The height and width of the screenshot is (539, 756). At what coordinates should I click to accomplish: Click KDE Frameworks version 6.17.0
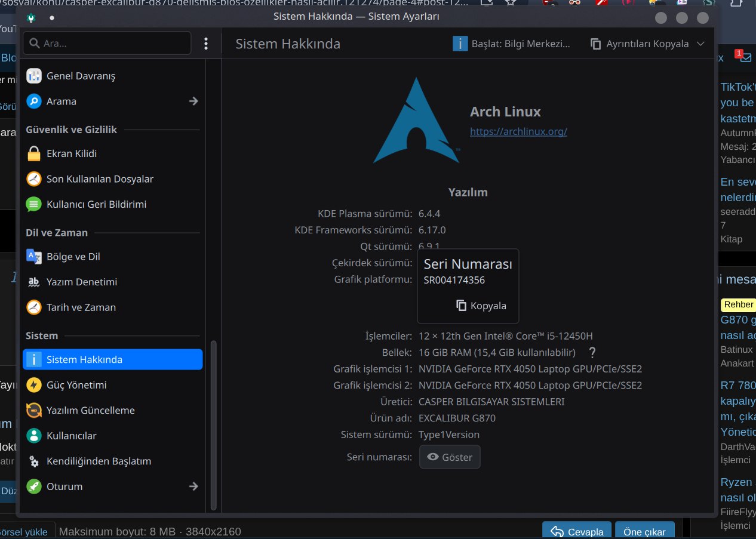[432, 230]
